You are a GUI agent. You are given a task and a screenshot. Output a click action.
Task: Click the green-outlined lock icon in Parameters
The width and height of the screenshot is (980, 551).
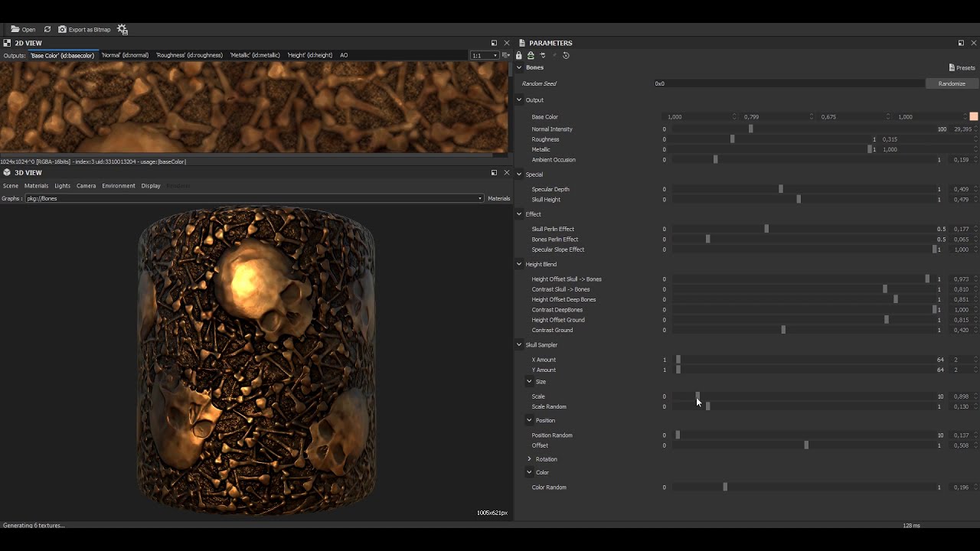click(531, 55)
